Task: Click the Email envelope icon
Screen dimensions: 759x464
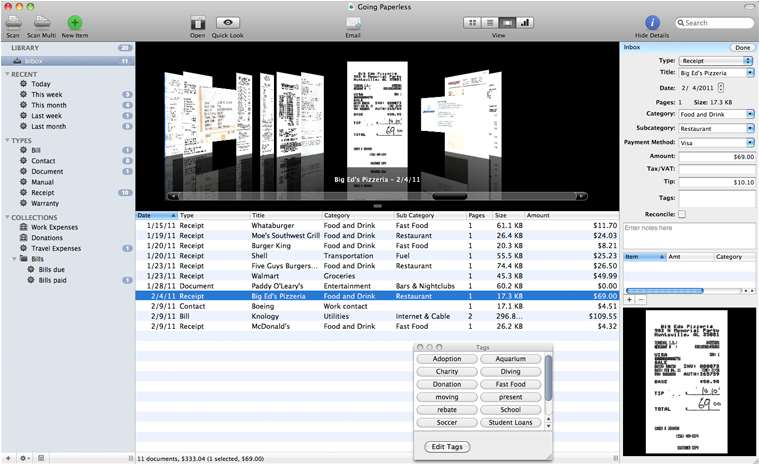Action: 353,21
